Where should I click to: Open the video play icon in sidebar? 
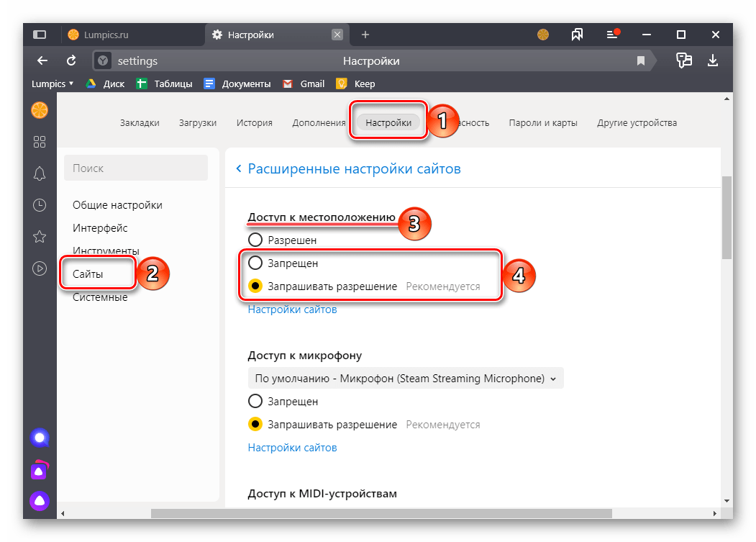click(40, 268)
